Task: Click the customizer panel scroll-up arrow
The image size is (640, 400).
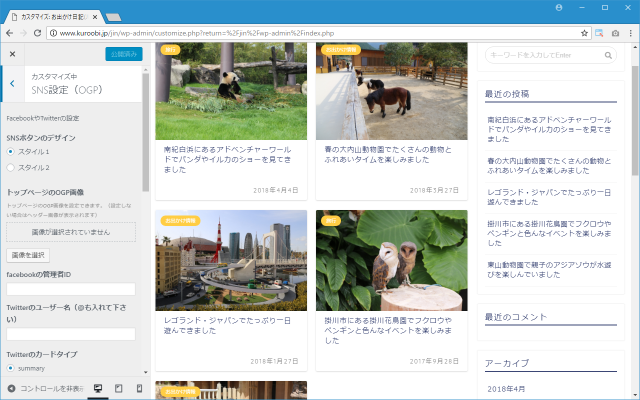Action: pyautogui.click(x=146, y=70)
